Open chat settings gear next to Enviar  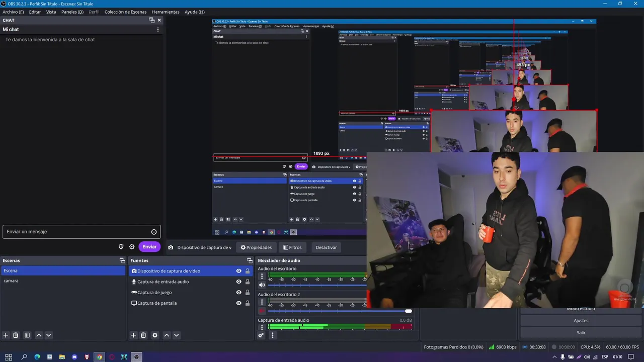click(132, 247)
